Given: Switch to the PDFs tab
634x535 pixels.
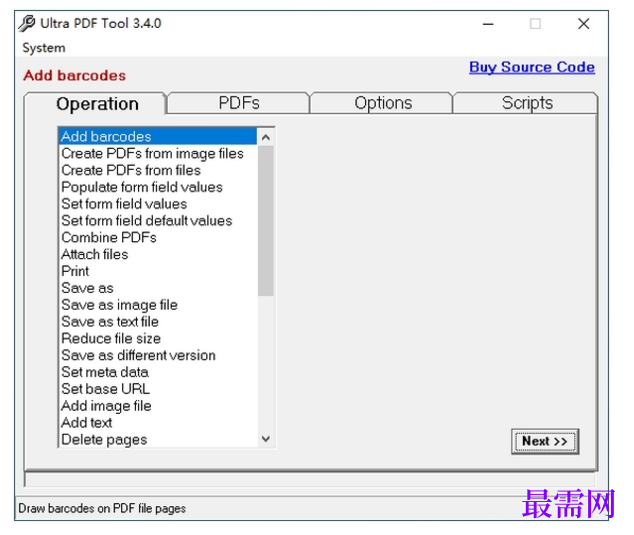Looking at the screenshot, I should coord(239,103).
